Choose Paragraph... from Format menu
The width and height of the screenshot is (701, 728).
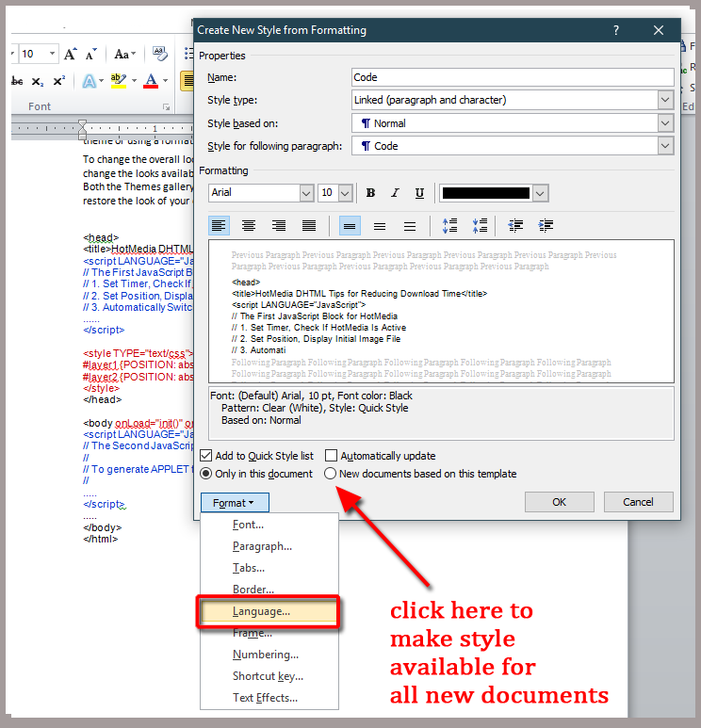(x=269, y=546)
